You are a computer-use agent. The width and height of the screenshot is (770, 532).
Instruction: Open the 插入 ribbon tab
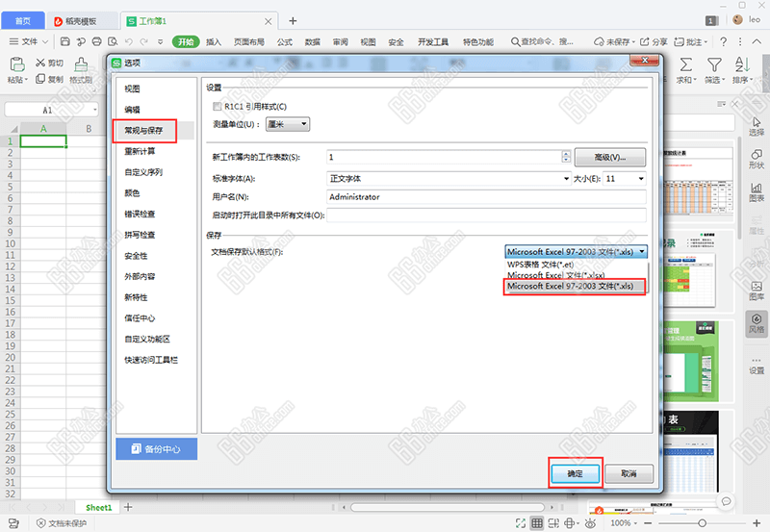pos(213,41)
